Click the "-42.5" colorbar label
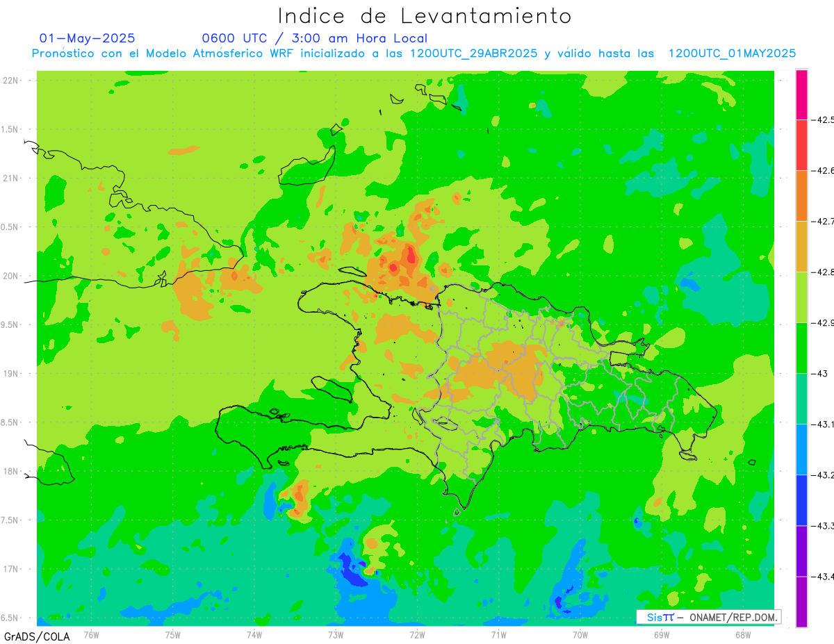This screenshot has width=834, height=644. [822, 119]
